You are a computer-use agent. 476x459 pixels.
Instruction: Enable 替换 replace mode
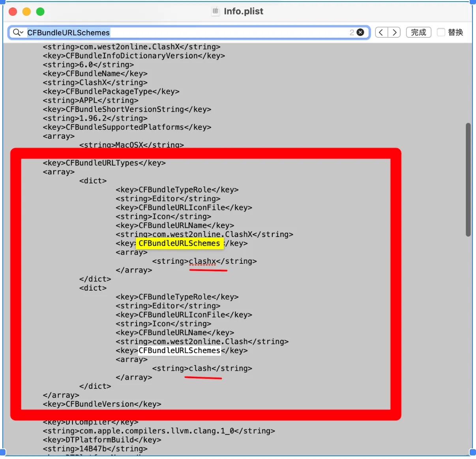click(x=441, y=32)
